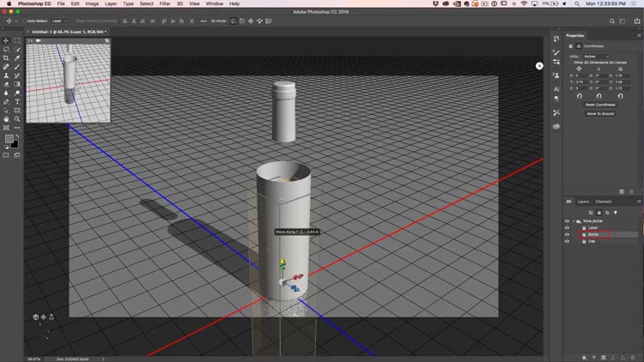Select the Eyedropper tool
Screen dimensions: 644x362
click(x=17, y=58)
